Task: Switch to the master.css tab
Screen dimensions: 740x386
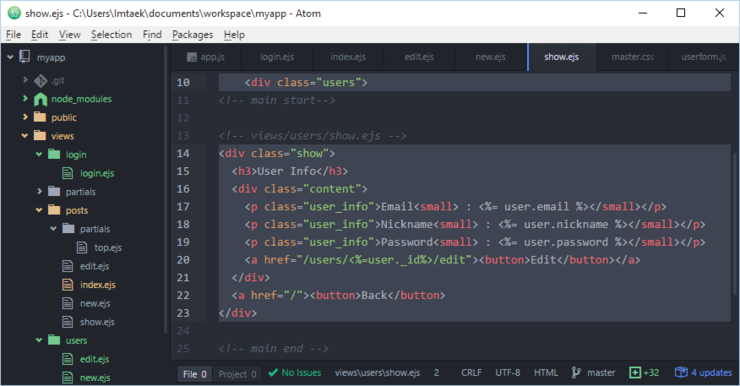Action: 633,57
